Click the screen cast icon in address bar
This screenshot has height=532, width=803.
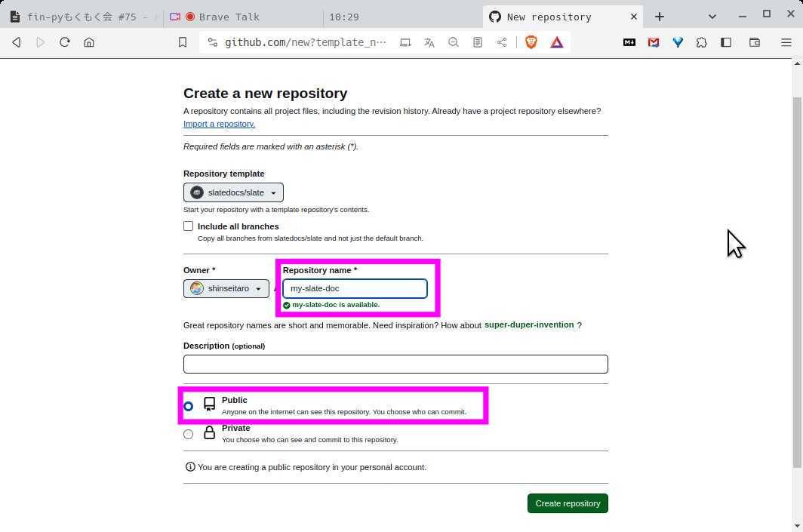tap(405, 42)
